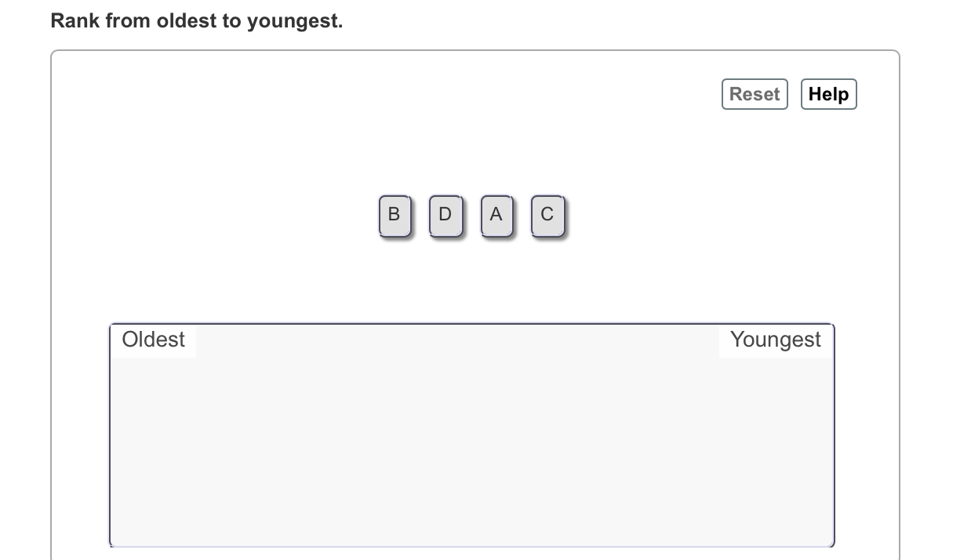Click the Oldest label in the ranking area
The height and width of the screenshot is (560, 971).
pos(153,340)
